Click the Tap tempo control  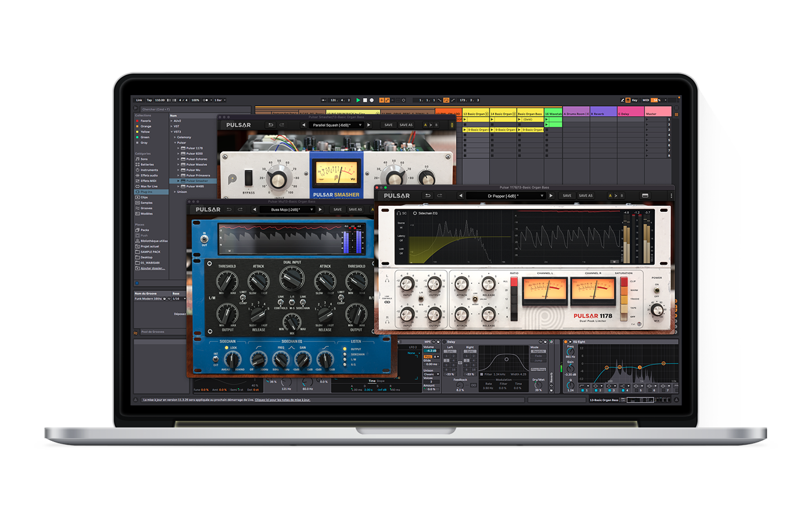click(150, 100)
